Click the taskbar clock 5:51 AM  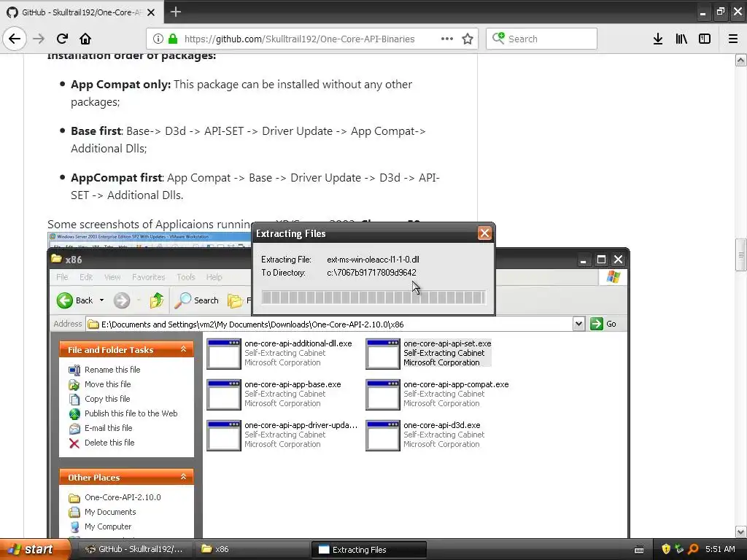point(720,549)
